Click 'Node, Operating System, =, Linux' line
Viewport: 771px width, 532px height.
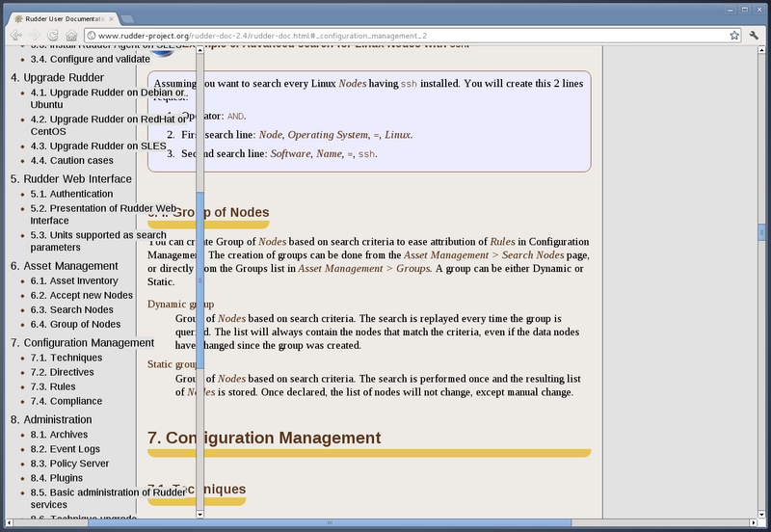(335, 135)
